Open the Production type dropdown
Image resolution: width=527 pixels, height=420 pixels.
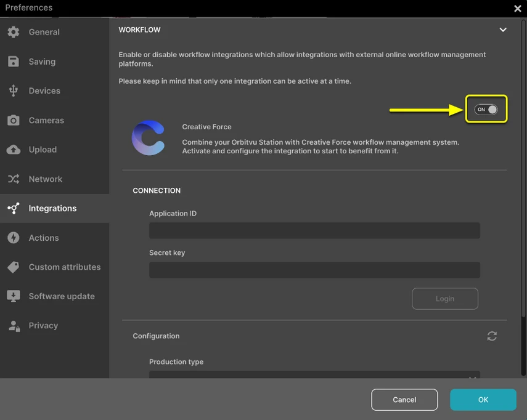click(314, 374)
